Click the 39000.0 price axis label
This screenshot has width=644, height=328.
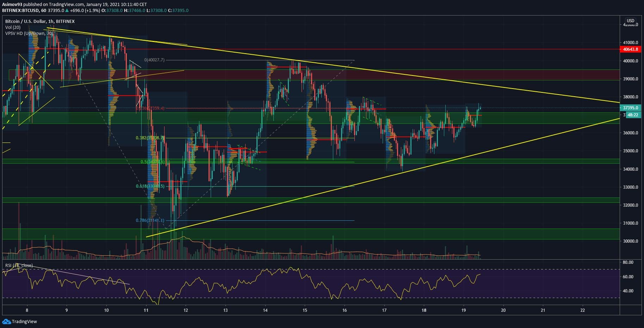631,79
